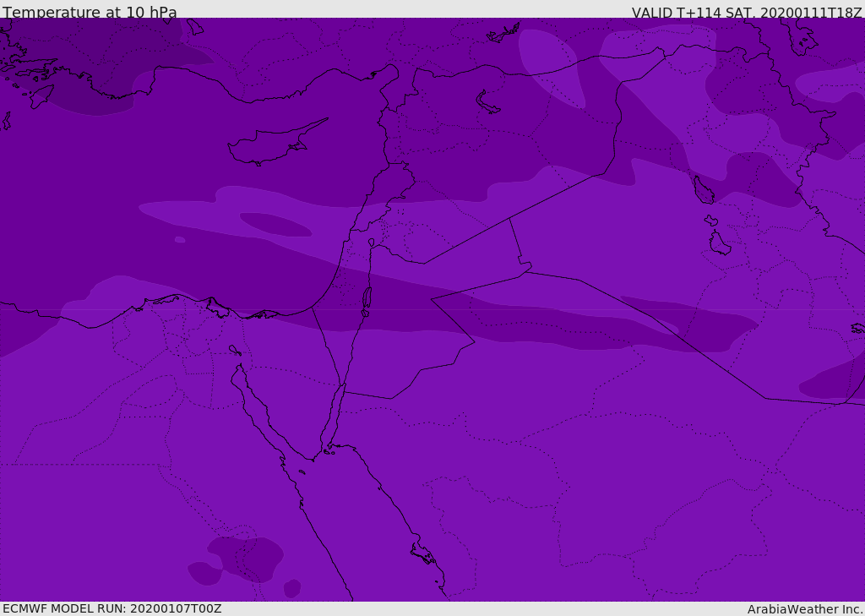This screenshot has height=616, width=865.
Task: Pick Lake Assad in northern Syria
Action: [x=487, y=103]
